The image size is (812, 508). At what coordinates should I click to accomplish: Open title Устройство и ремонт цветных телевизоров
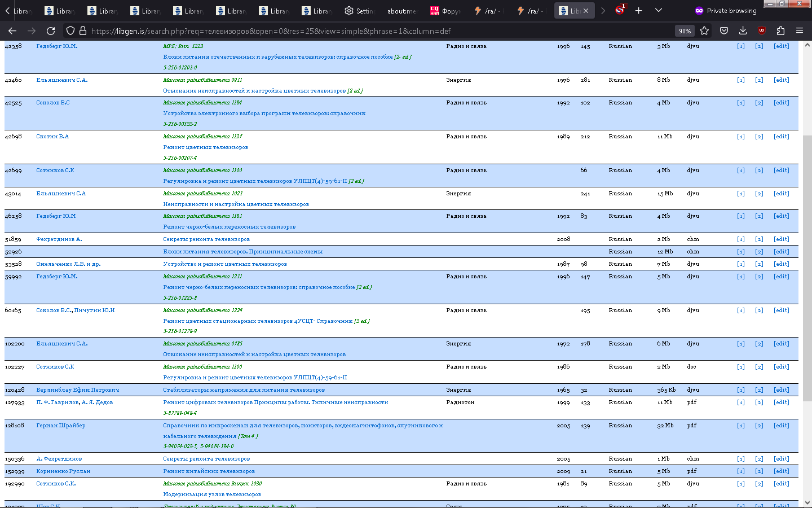coord(225,264)
